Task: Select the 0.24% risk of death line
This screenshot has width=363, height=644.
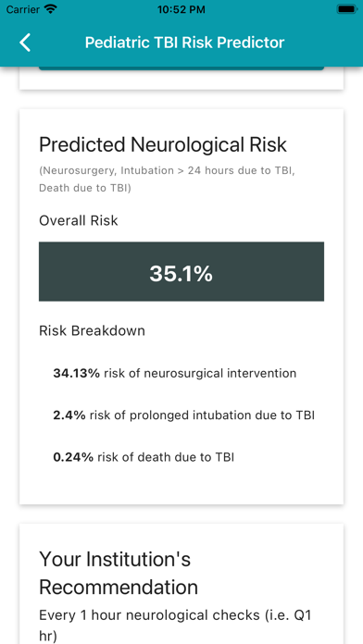Action: tap(144, 457)
